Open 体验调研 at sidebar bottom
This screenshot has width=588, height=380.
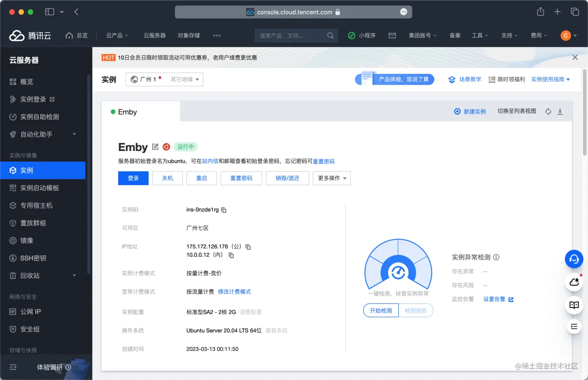click(54, 367)
